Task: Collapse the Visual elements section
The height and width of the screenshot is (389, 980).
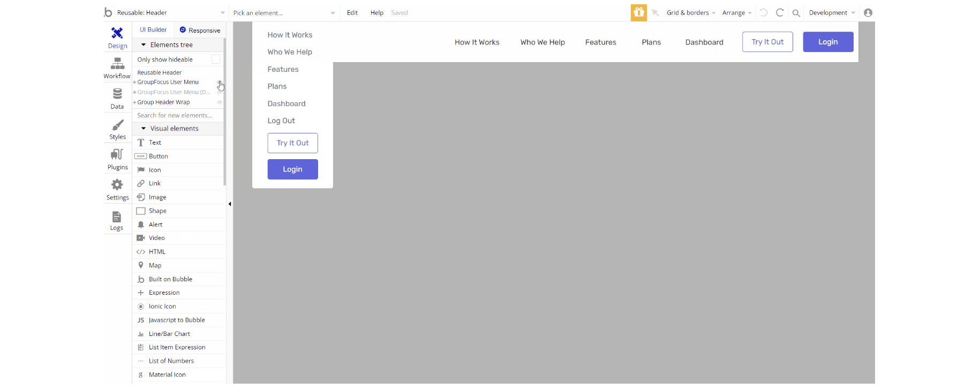Action: tap(144, 129)
